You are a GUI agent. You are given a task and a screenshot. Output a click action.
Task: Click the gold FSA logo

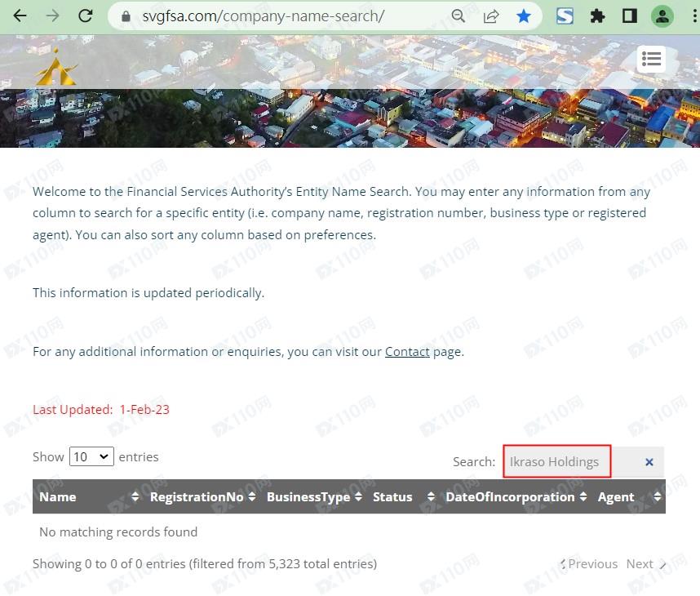(55, 68)
